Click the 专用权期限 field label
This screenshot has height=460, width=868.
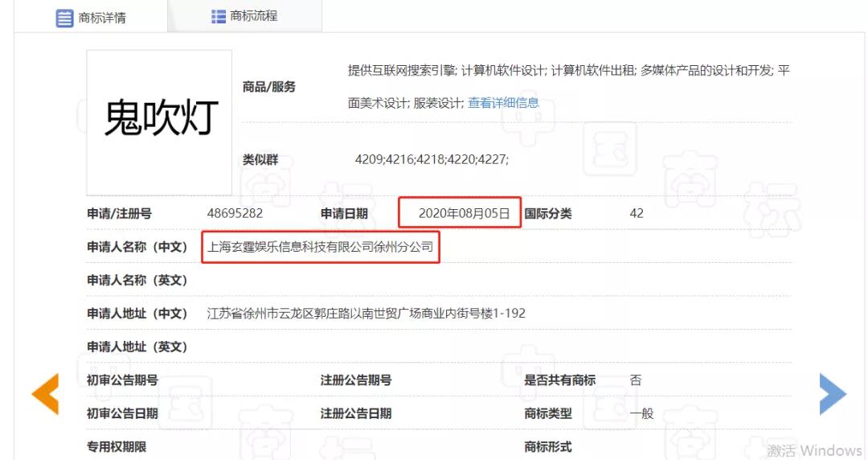[117, 446]
